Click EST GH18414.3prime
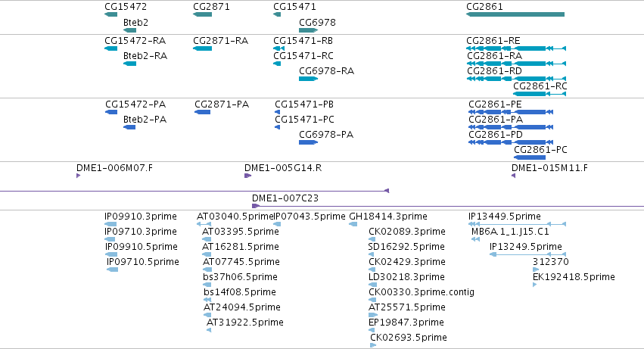The height and width of the screenshot is (349, 644). pos(353,224)
